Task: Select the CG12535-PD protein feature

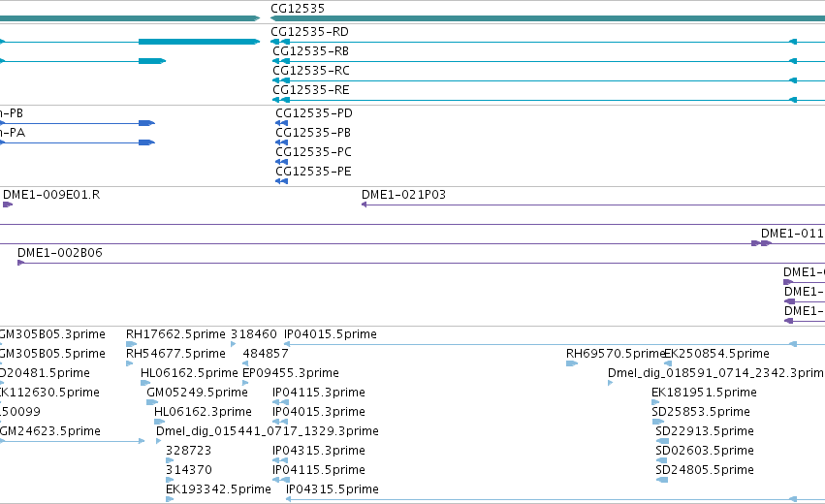Action: click(x=281, y=123)
